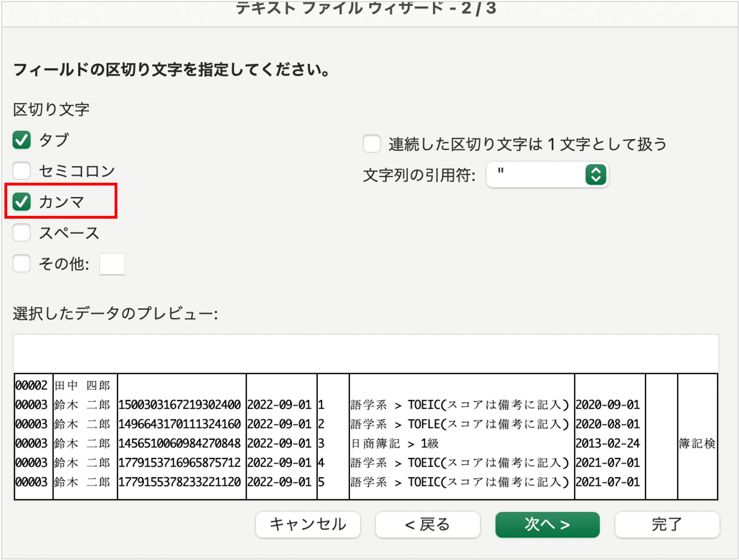Click the quote character selector stepper arrows
The image size is (739, 560).
(596, 175)
